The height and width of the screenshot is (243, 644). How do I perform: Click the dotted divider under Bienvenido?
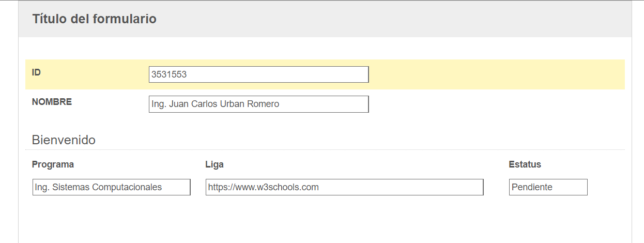[325, 149]
